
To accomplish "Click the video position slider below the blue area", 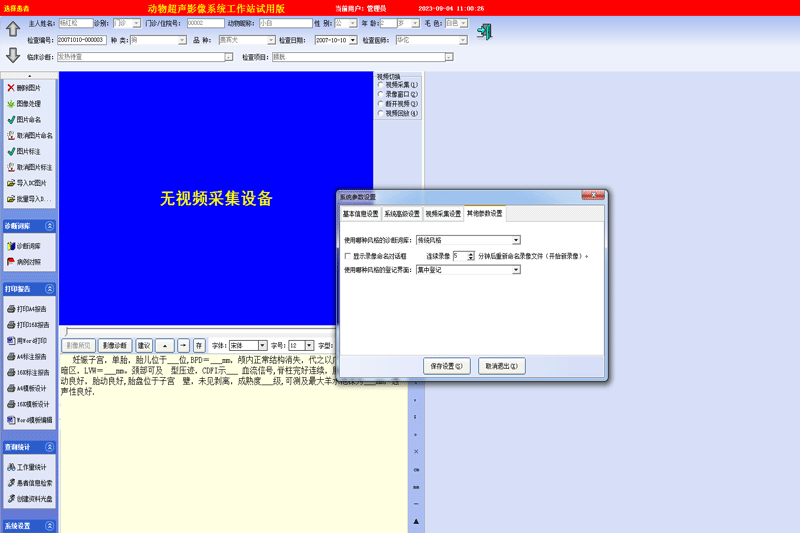I will (199, 332).
